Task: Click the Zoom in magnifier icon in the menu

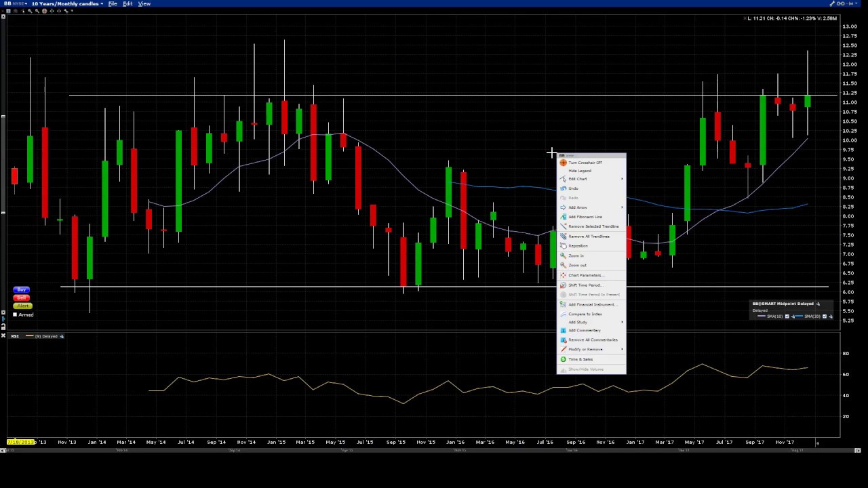Action: [x=563, y=256]
